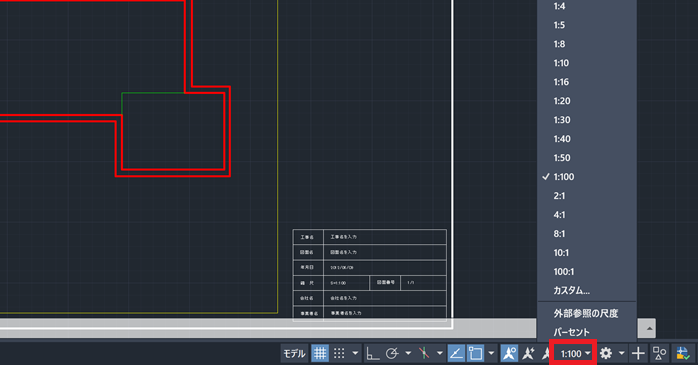Toggle the grid display icon
698x365 pixels.
(320, 353)
